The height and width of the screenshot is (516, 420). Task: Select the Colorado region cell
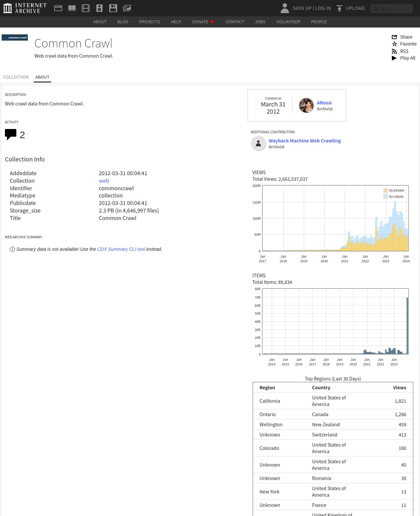coord(269,448)
